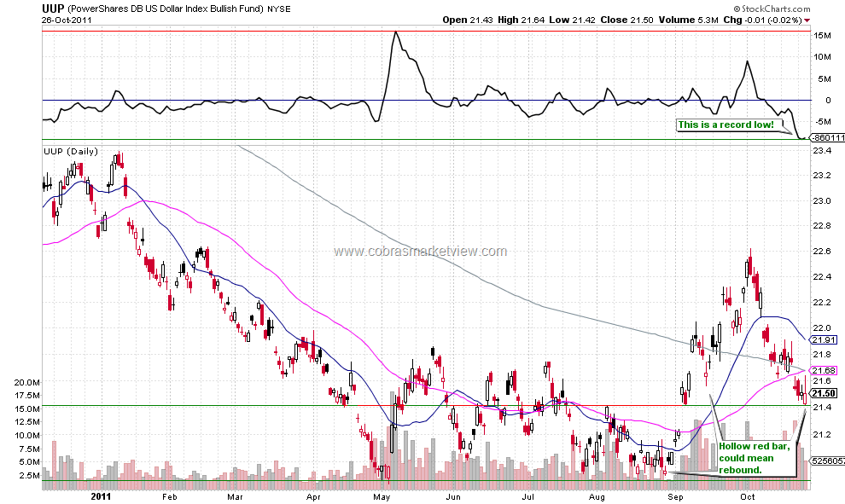
Task: Click the -860111 indicator value tag
Action: pyautogui.click(x=828, y=138)
